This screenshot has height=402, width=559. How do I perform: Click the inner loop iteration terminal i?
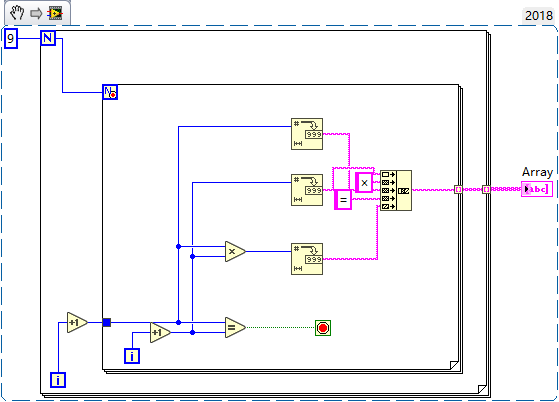[x=132, y=356]
